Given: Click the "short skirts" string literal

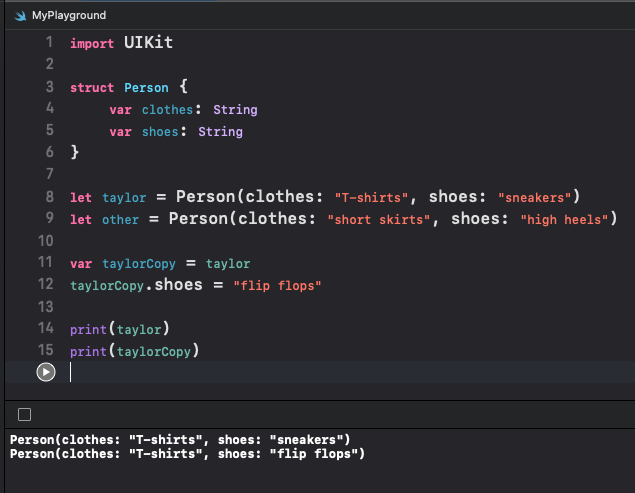Looking at the screenshot, I should pyautogui.click(x=379, y=220).
